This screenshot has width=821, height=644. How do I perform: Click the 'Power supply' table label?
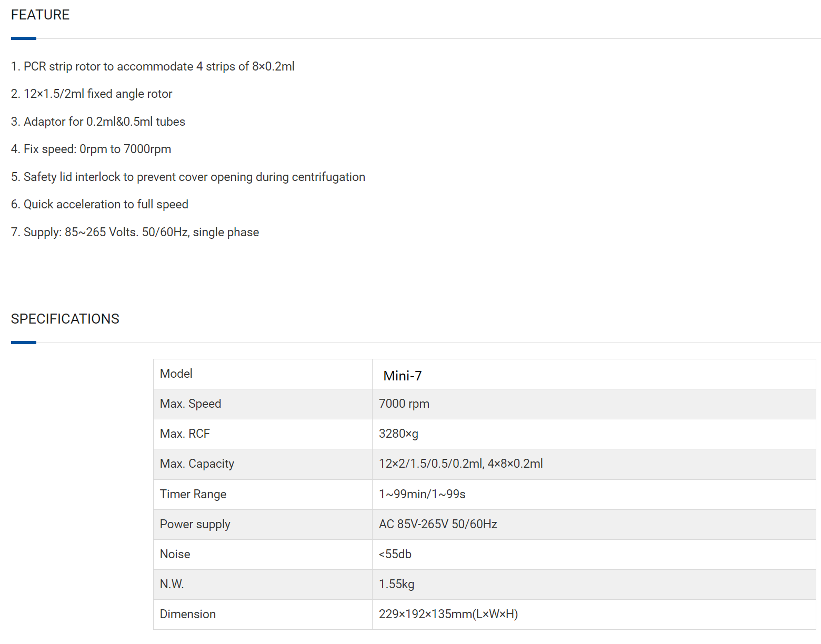pos(195,524)
